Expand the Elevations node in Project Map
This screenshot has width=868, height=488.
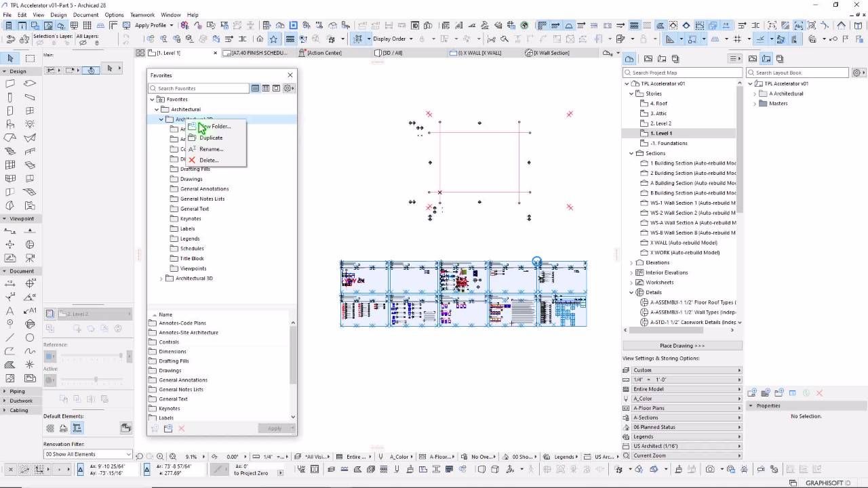632,262
